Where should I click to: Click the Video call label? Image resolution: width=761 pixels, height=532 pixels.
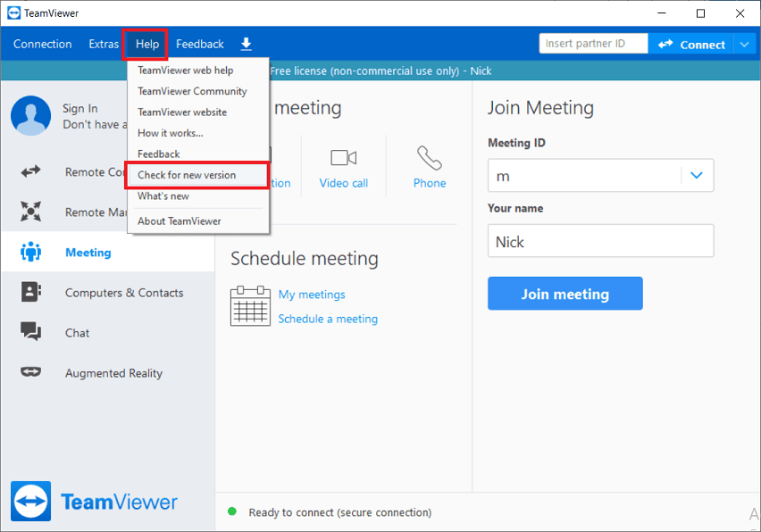coord(344,183)
